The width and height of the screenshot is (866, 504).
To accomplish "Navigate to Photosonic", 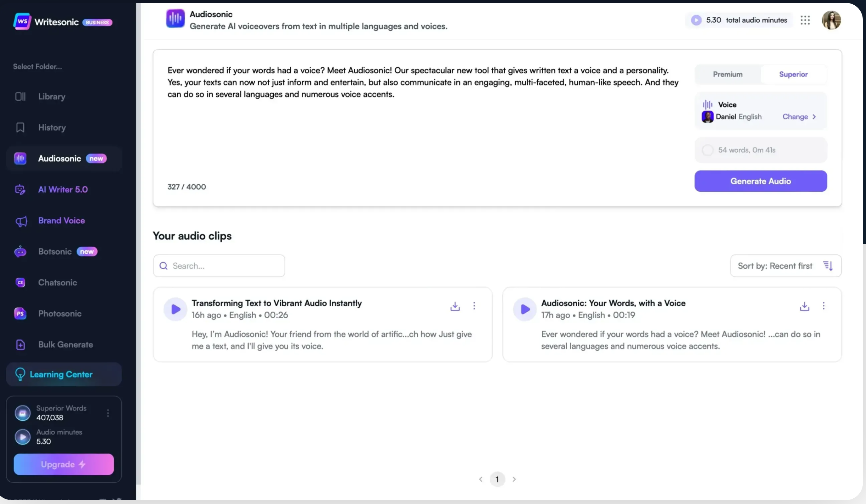I will (60, 314).
